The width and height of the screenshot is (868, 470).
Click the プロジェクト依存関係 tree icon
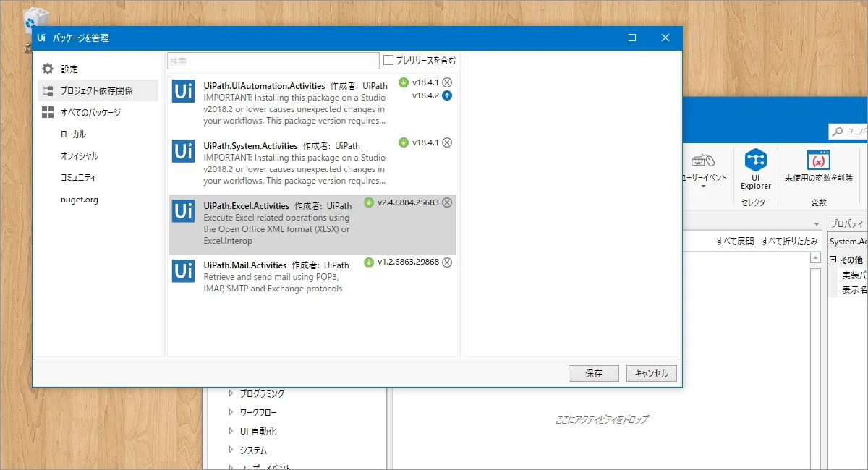tap(48, 90)
